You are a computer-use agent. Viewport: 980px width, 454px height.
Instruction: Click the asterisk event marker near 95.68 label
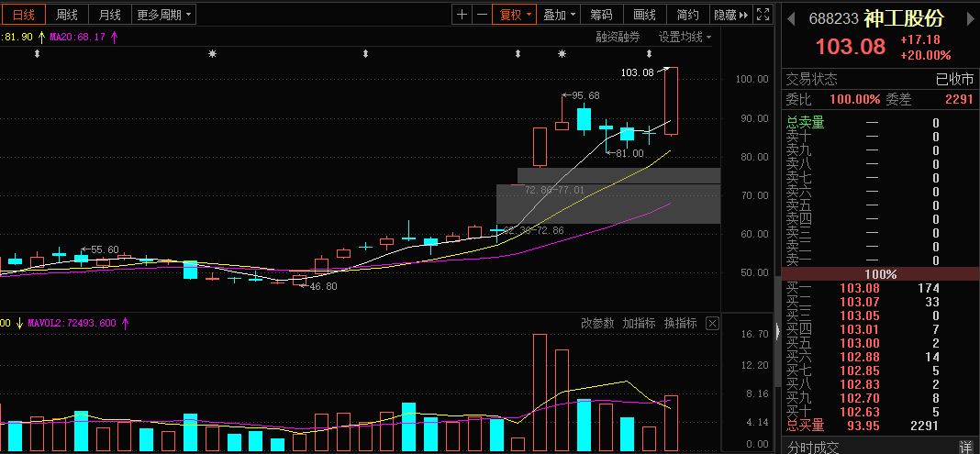click(562, 54)
